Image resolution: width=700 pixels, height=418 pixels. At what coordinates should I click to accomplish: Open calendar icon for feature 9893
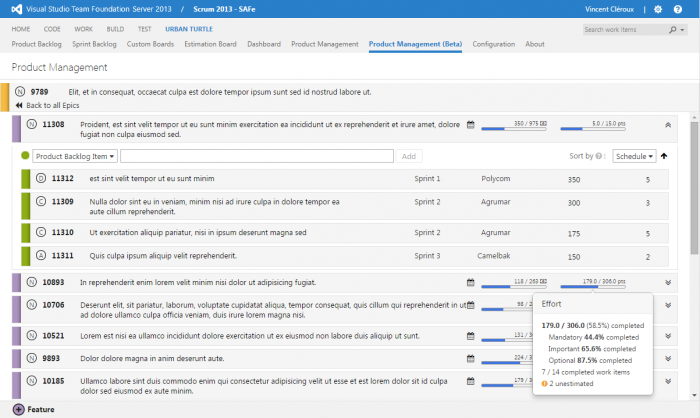coord(471,359)
